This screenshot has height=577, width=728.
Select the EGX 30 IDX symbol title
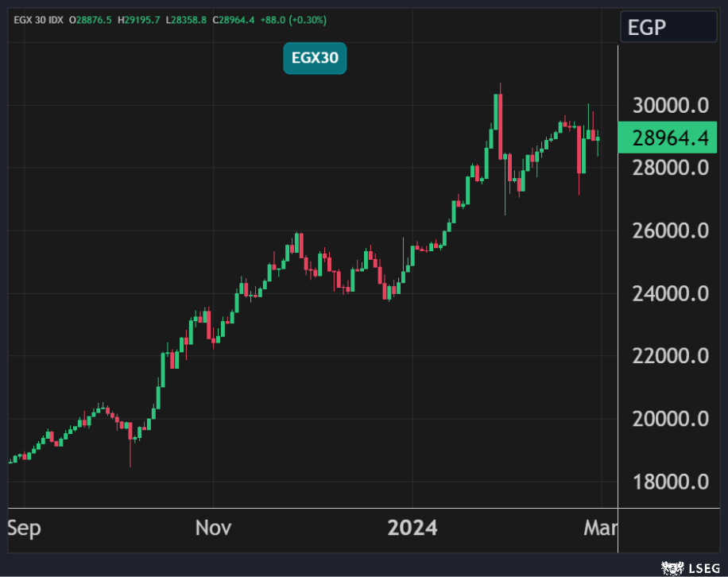coord(38,19)
